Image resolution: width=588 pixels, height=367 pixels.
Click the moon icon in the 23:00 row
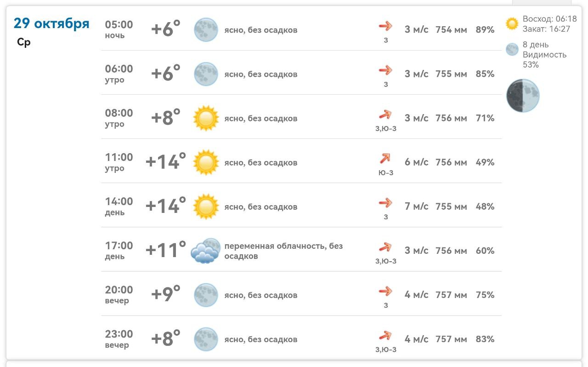point(206,339)
